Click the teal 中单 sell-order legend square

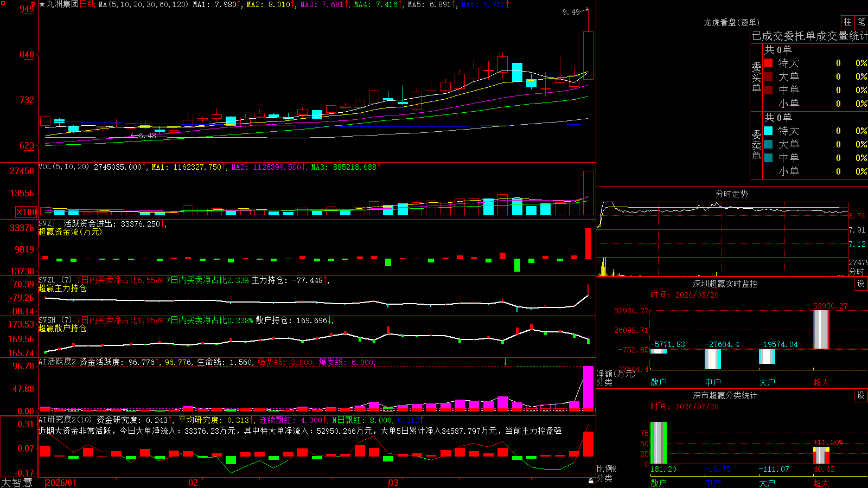[x=768, y=158]
